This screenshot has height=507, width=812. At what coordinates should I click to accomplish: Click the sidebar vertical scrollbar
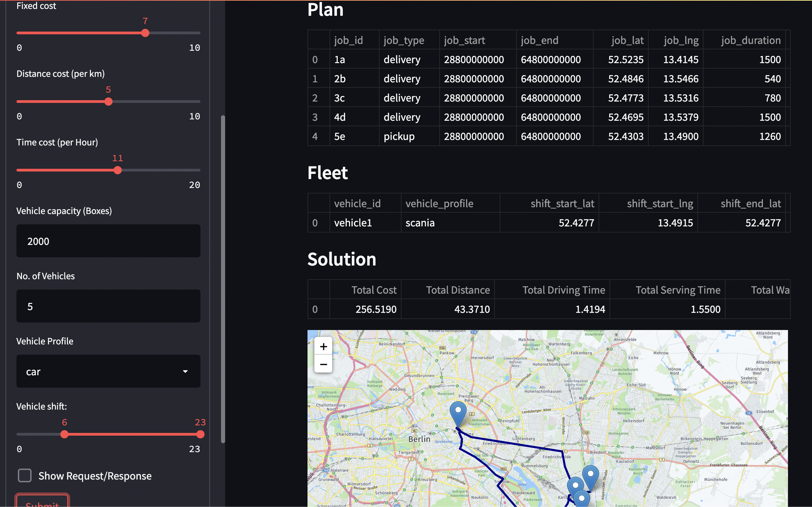[x=223, y=279]
